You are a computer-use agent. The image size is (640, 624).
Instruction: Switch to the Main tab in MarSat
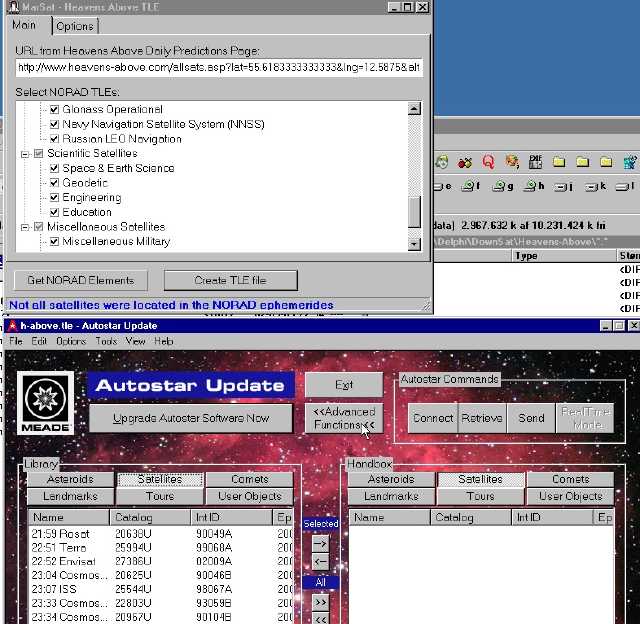tap(24, 25)
